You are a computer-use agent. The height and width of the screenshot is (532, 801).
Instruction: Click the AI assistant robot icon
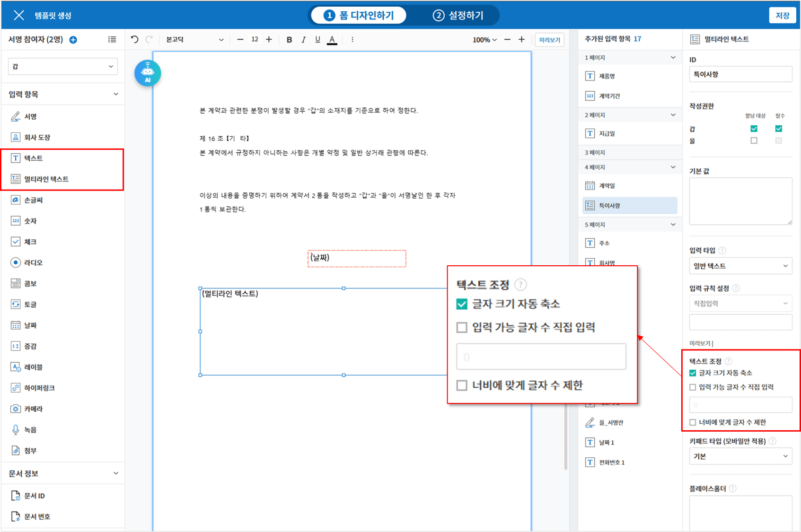point(148,73)
